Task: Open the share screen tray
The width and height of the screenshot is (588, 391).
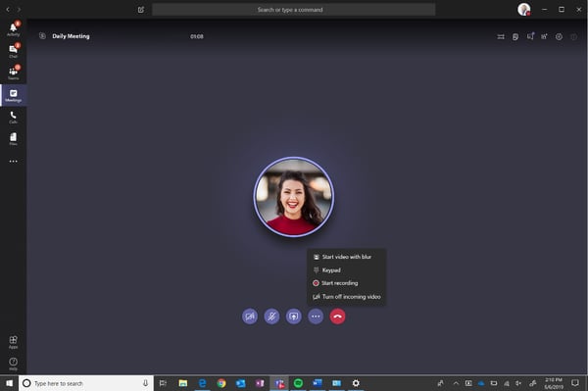Action: [294, 317]
